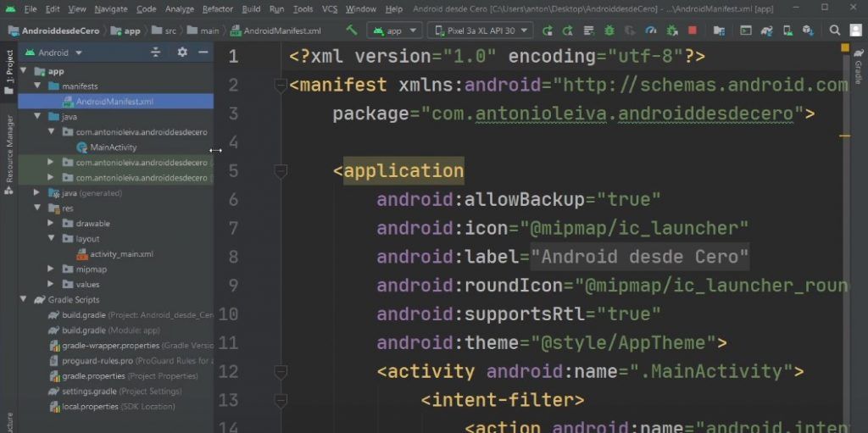
Task: Collapse the app module tree node
Action: pos(23,71)
